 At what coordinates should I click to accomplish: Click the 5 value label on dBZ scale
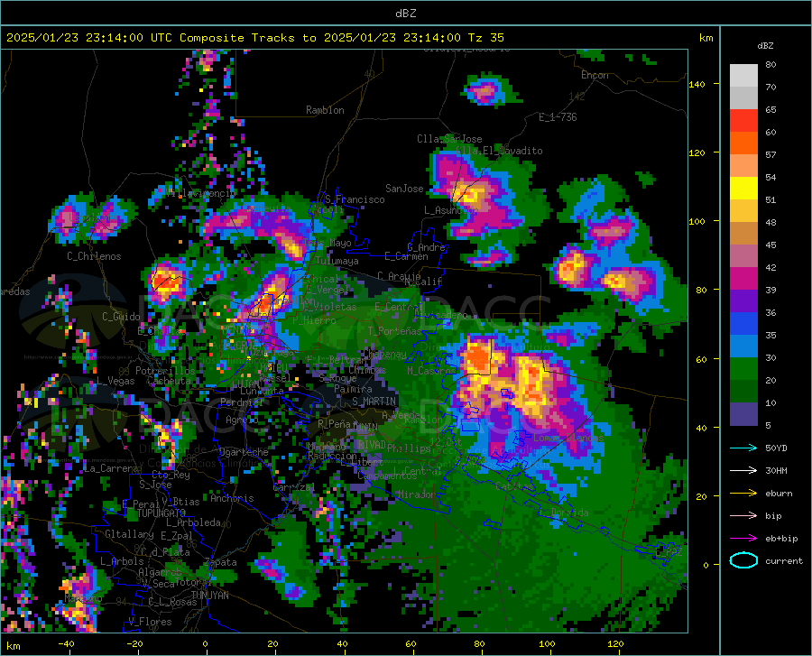click(768, 425)
